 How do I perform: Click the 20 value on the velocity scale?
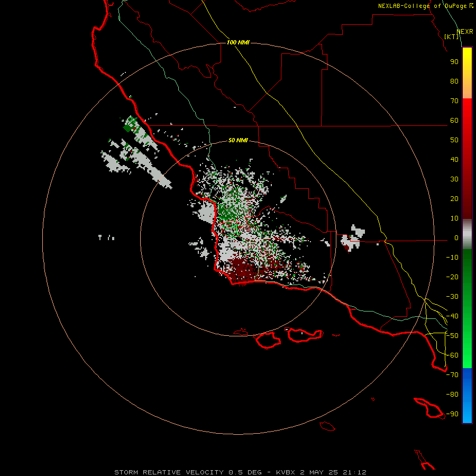(454, 199)
